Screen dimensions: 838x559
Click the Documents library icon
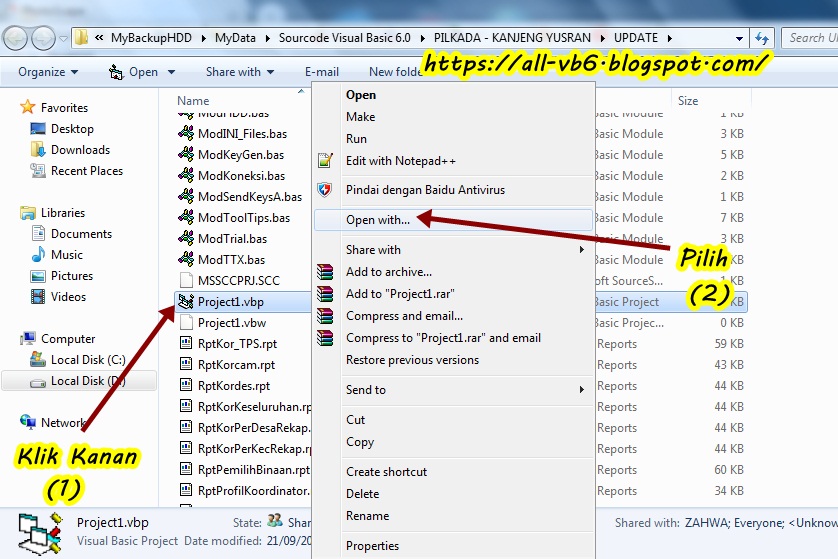coord(38,234)
